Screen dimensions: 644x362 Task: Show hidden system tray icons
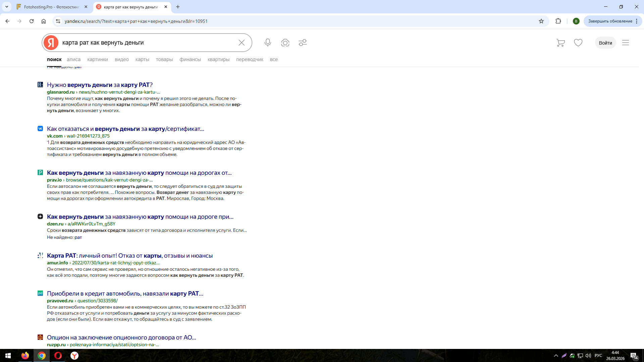coord(556,356)
